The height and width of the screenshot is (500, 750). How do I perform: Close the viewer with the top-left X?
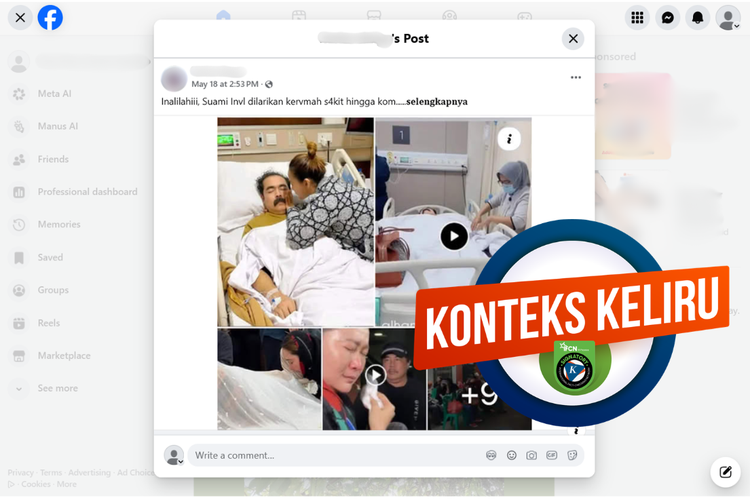pos(20,18)
